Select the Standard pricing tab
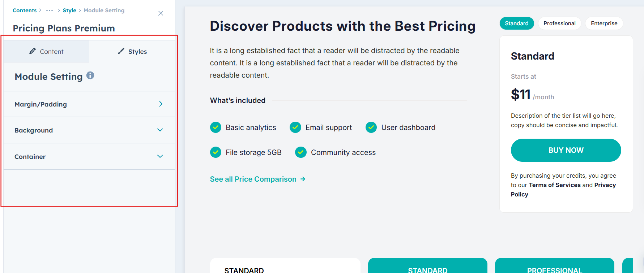Viewport: 644px width, 273px height. click(x=516, y=23)
